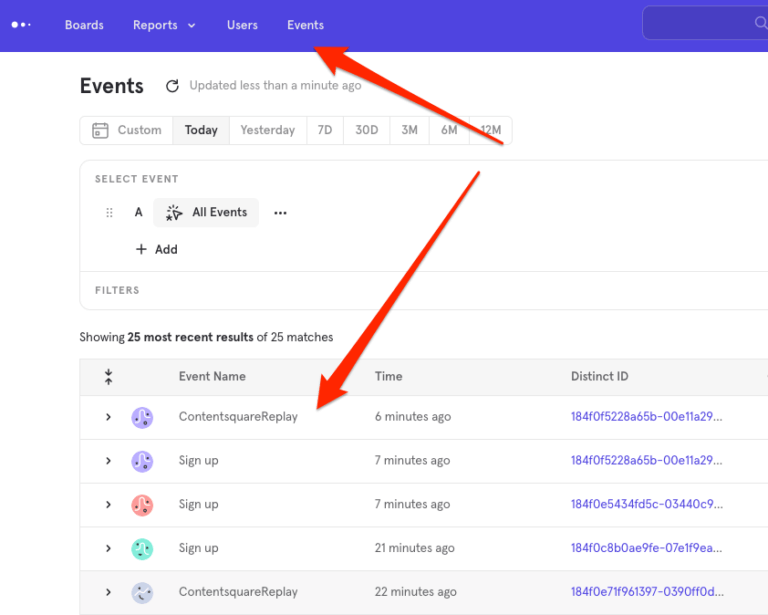Select the Custom date range option
The width and height of the screenshot is (768, 615).
127,130
